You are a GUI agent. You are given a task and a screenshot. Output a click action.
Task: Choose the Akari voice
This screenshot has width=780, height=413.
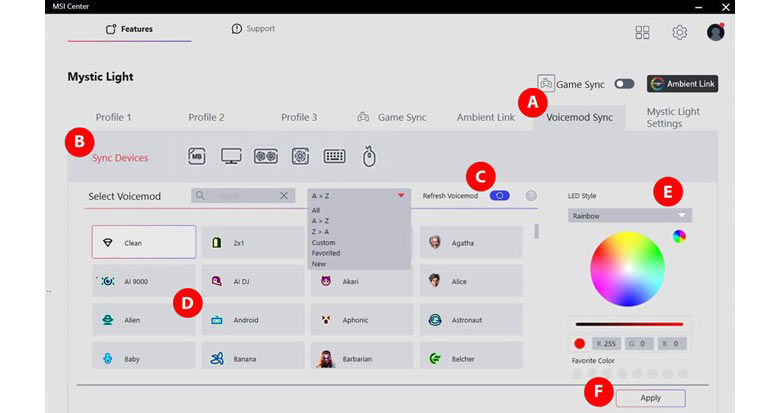(x=362, y=281)
